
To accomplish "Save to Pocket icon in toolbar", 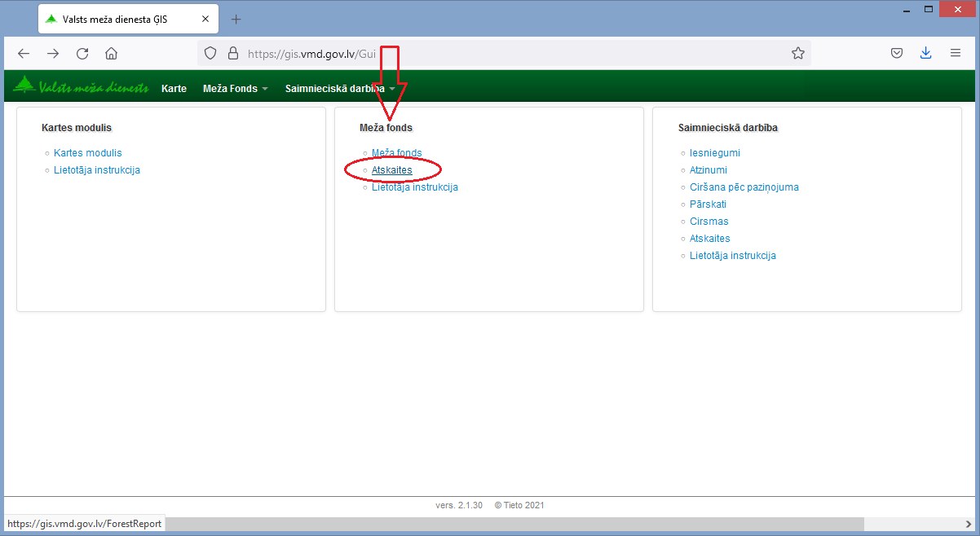I will tap(896, 54).
